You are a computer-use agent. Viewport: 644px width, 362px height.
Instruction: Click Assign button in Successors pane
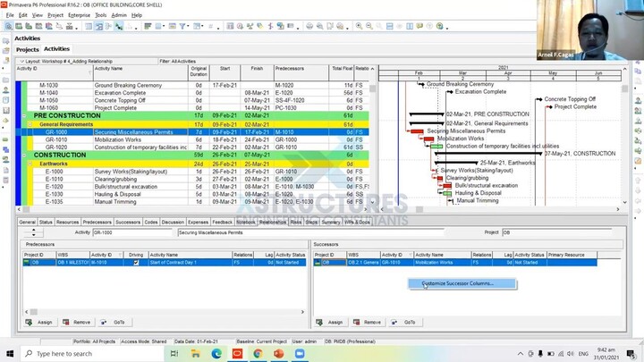(330, 322)
